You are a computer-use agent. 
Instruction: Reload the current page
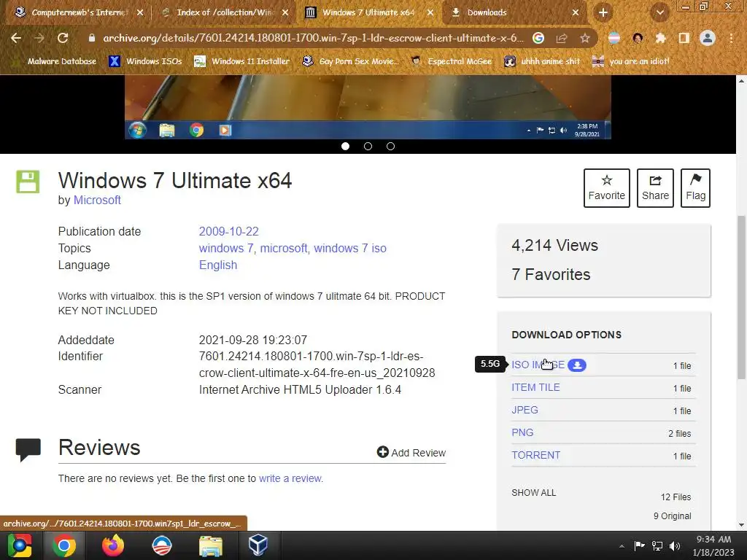click(63, 38)
